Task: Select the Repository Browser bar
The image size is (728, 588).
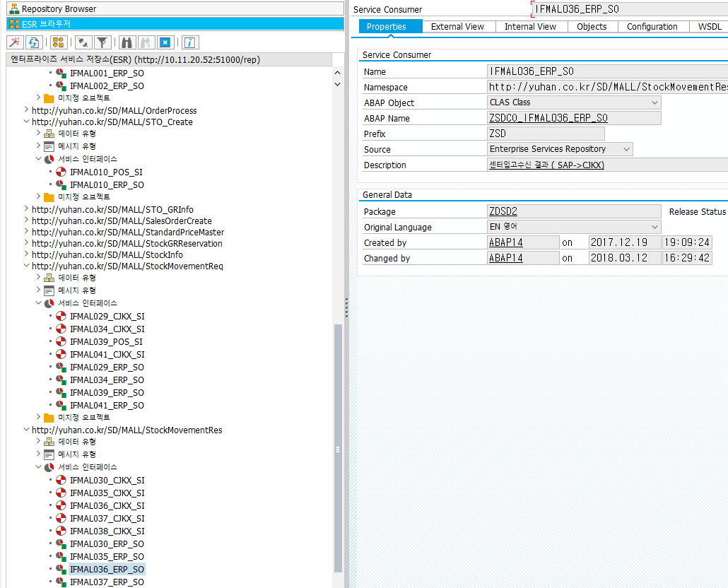Action: point(175,8)
